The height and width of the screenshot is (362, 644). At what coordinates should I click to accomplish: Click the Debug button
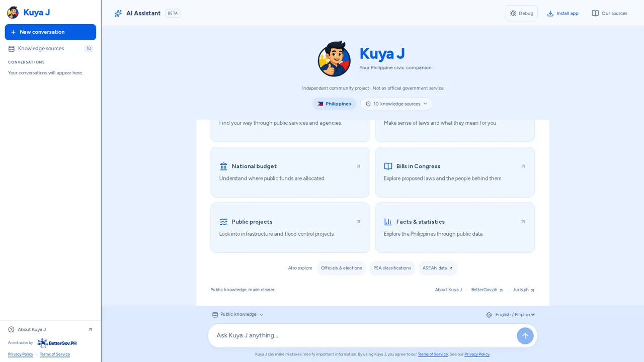tap(521, 14)
